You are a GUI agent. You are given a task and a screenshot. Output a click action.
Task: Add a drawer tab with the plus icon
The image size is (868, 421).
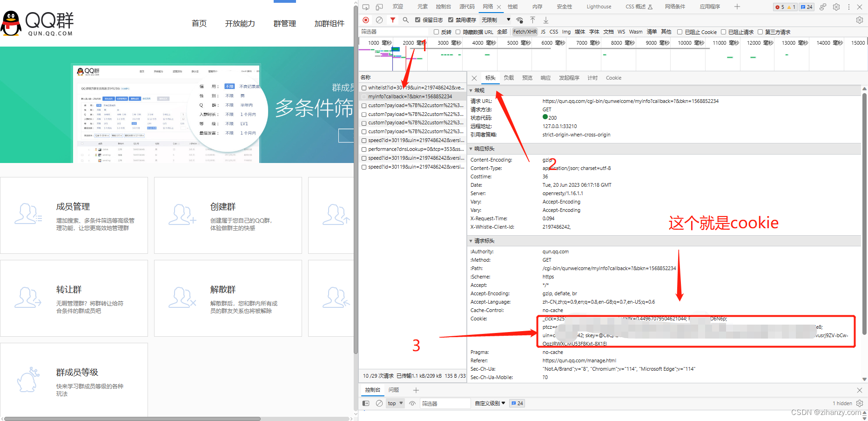pyautogui.click(x=416, y=390)
